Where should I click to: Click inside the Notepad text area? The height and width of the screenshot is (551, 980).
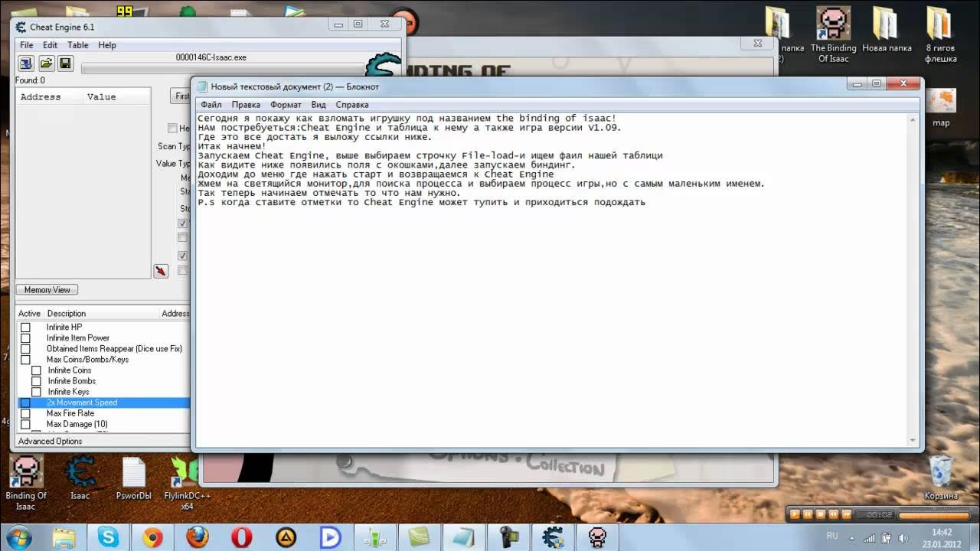[x=551, y=279]
